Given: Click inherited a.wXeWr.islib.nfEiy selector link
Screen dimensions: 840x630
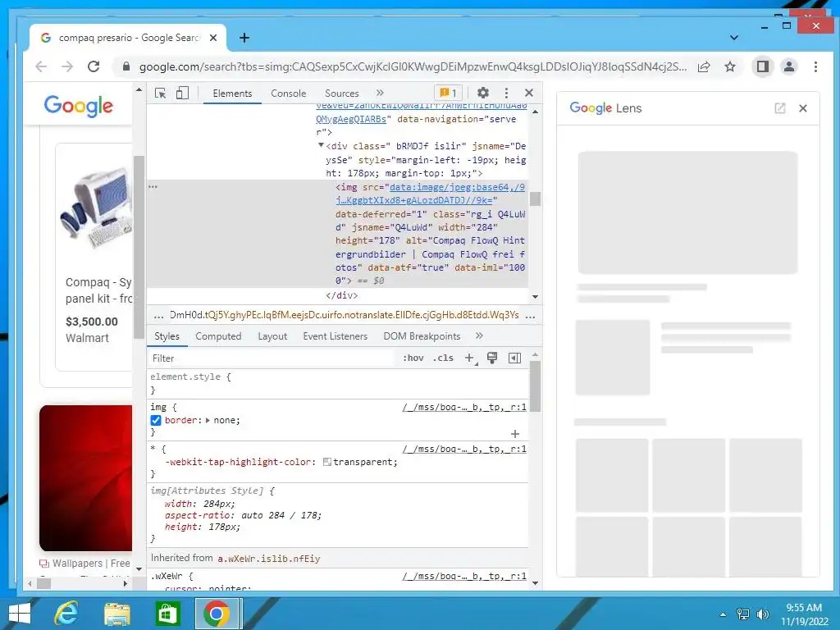Looking at the screenshot, I should coord(269,559).
